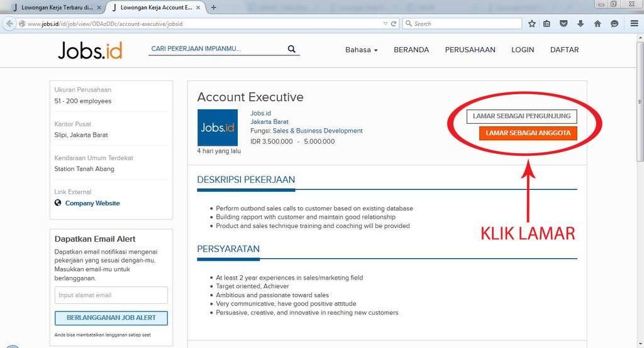Click the '4 hari yang lalu' text
Screen dimensions: 644x348
(x=219, y=151)
